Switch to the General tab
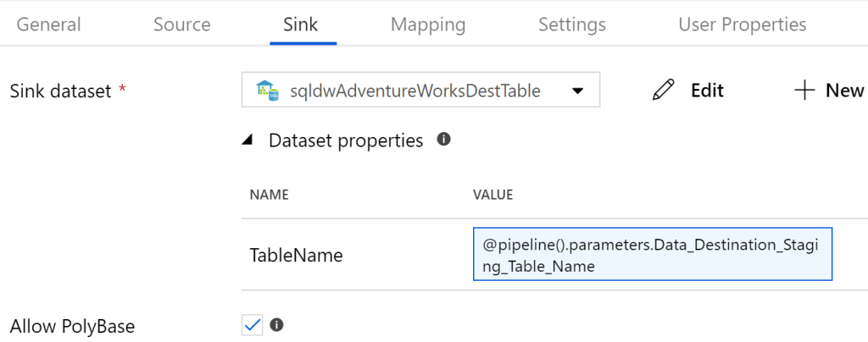The image size is (868, 342). pyautogui.click(x=49, y=25)
